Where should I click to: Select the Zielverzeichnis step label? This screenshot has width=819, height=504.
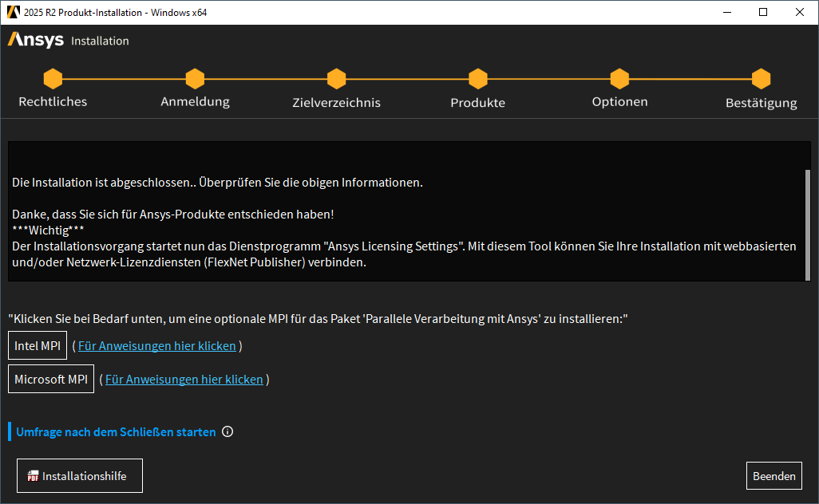coord(336,102)
